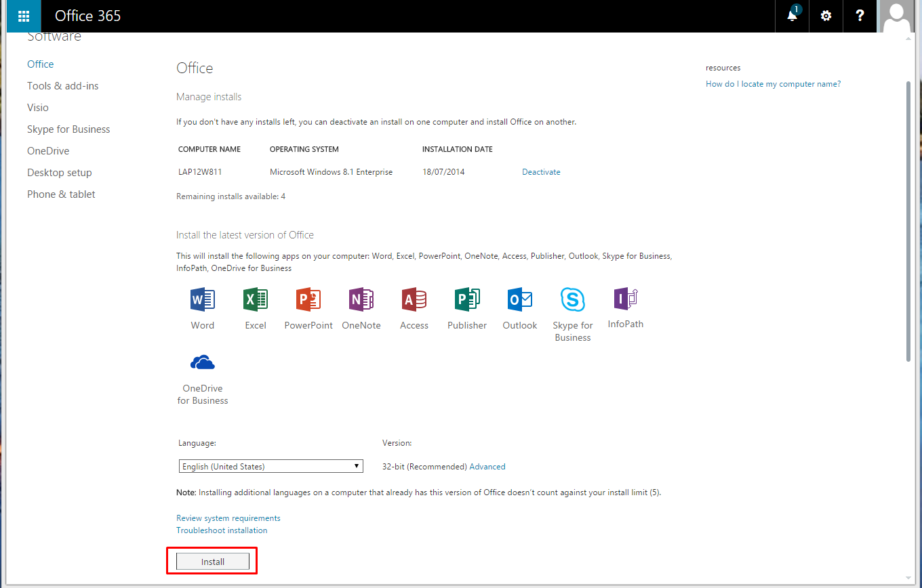This screenshot has height=588, width=922.
Task: Click the Office 365 title text
Action: (x=88, y=16)
